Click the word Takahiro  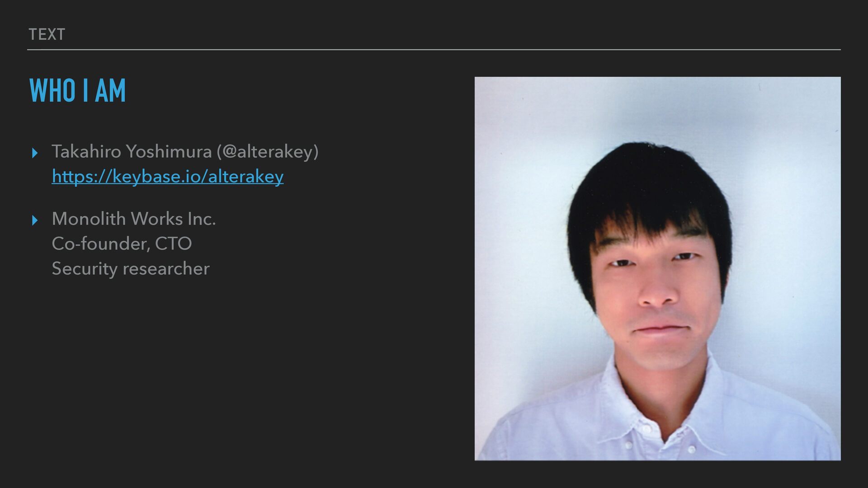pos(86,151)
